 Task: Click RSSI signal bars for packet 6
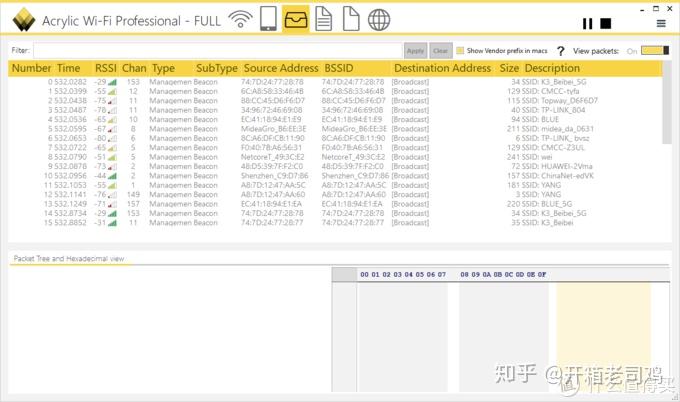[112, 138]
